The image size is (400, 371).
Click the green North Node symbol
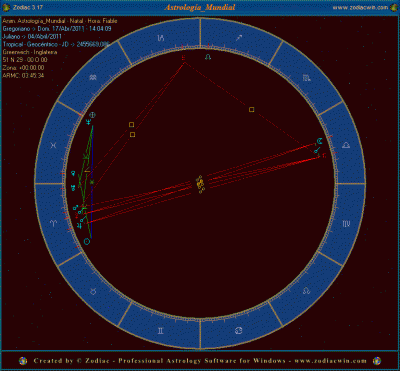click(x=208, y=57)
